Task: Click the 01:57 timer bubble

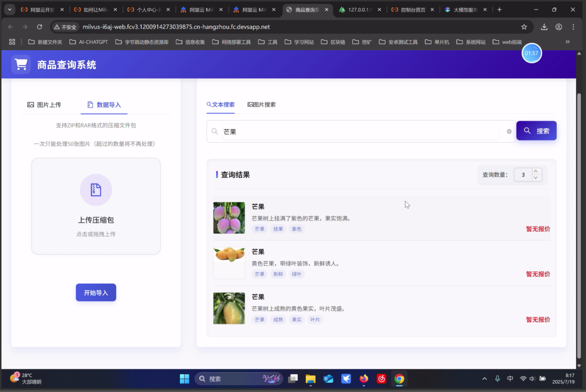Action: pos(531,53)
